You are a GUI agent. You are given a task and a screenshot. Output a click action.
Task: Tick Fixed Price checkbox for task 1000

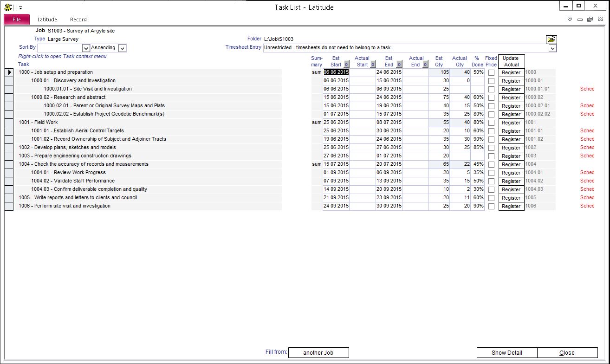(x=491, y=72)
